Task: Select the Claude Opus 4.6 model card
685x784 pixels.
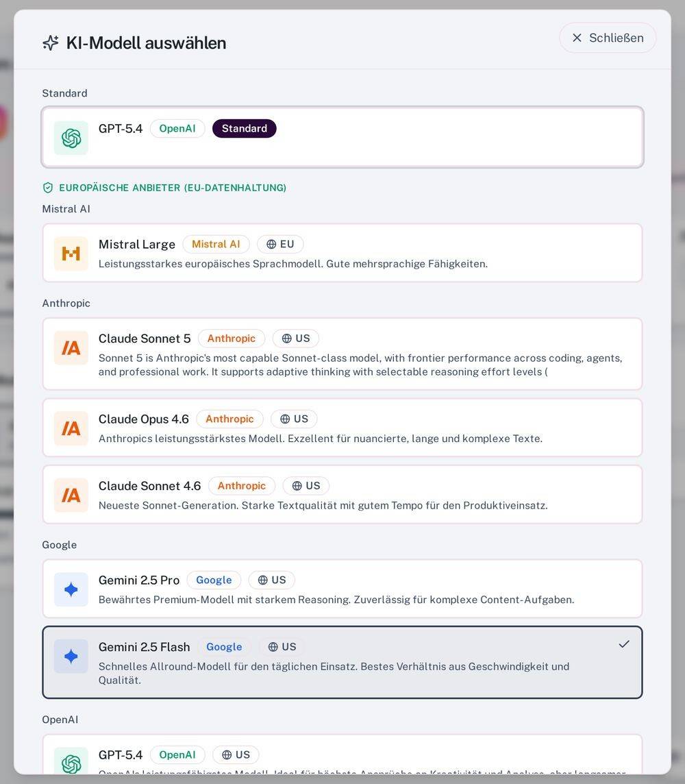Action: click(x=342, y=428)
